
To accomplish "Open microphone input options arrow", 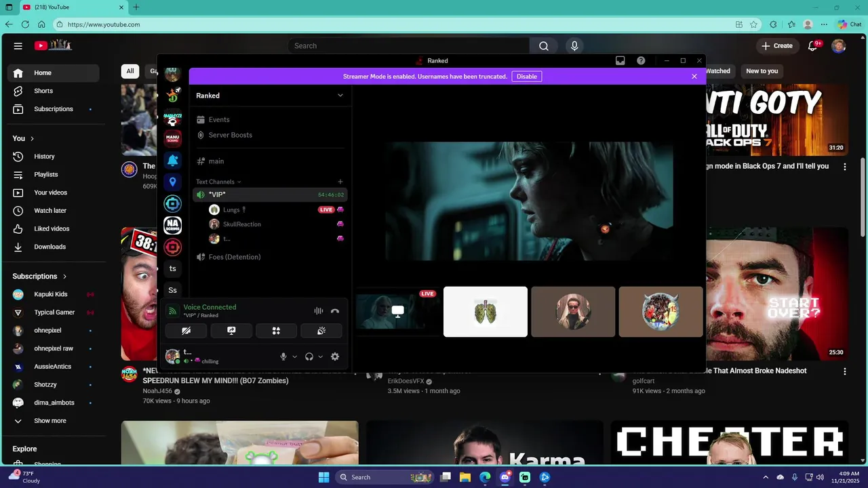I will (x=294, y=357).
